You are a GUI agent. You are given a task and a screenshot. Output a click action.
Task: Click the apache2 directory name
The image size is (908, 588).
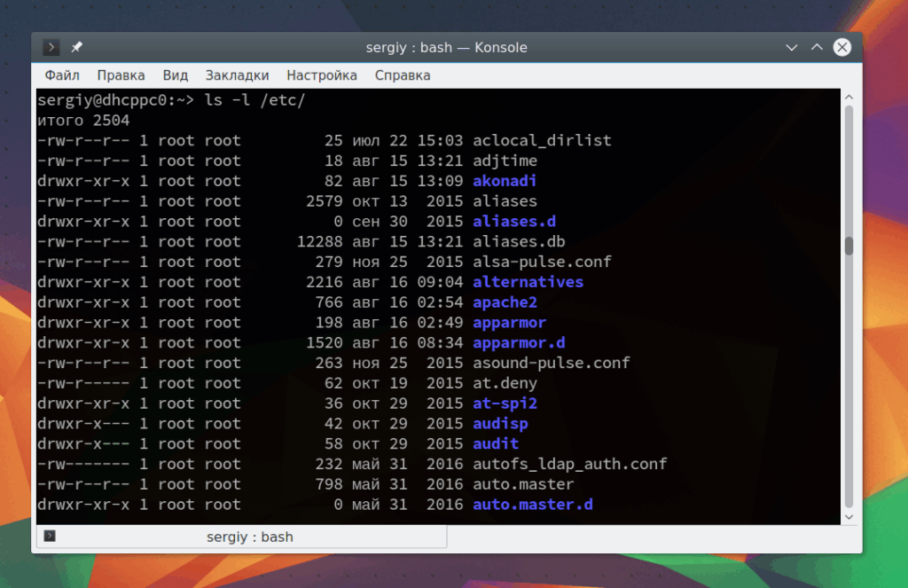505,302
